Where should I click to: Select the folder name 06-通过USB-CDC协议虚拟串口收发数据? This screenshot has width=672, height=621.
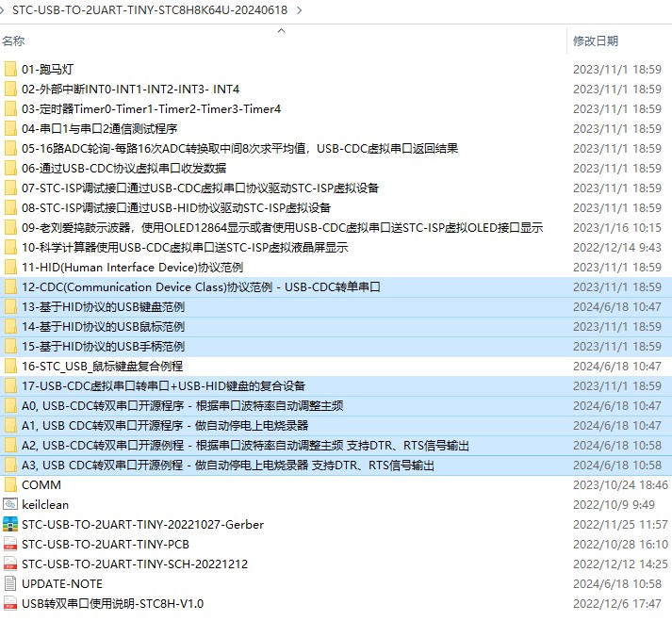123,168
